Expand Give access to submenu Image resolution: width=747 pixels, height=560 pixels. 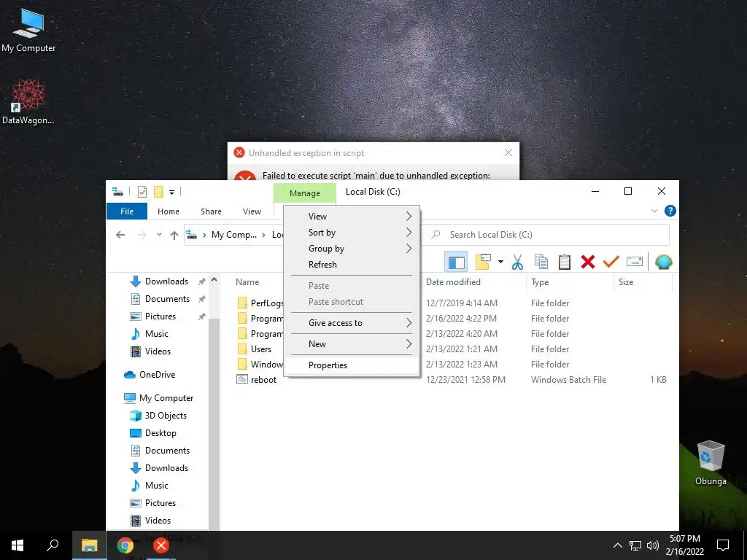[352, 323]
